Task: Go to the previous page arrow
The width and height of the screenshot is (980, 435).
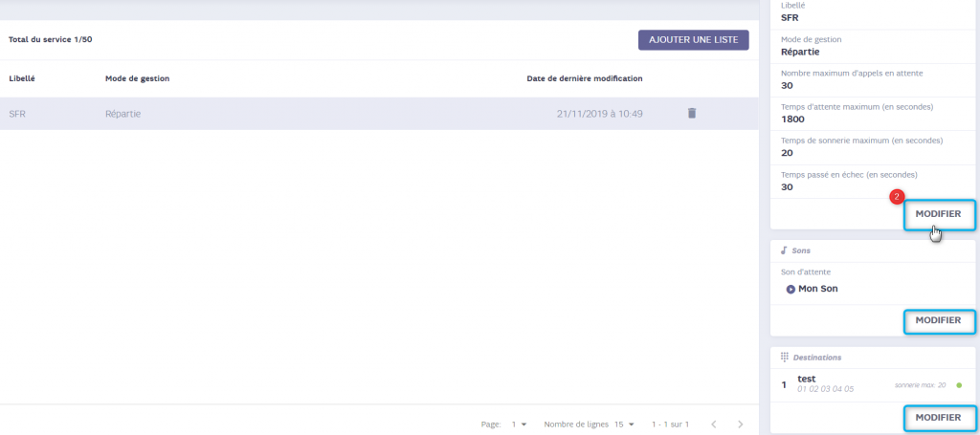Action: pos(714,424)
